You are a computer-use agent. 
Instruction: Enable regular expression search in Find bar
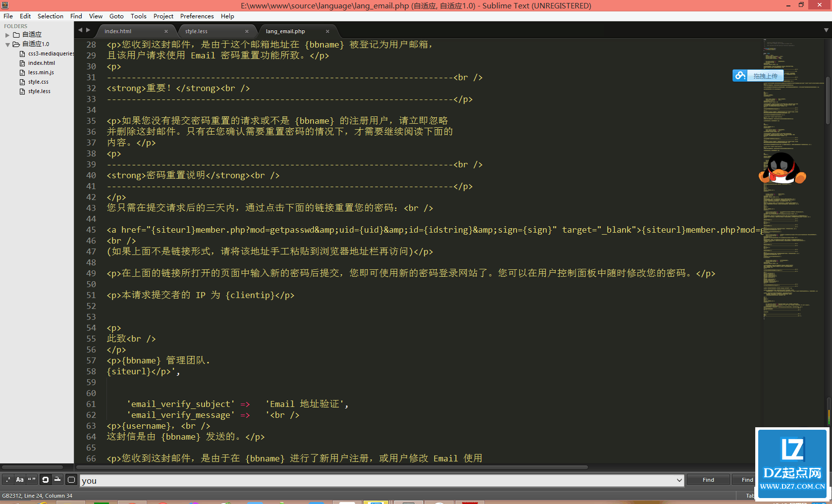tap(8, 479)
